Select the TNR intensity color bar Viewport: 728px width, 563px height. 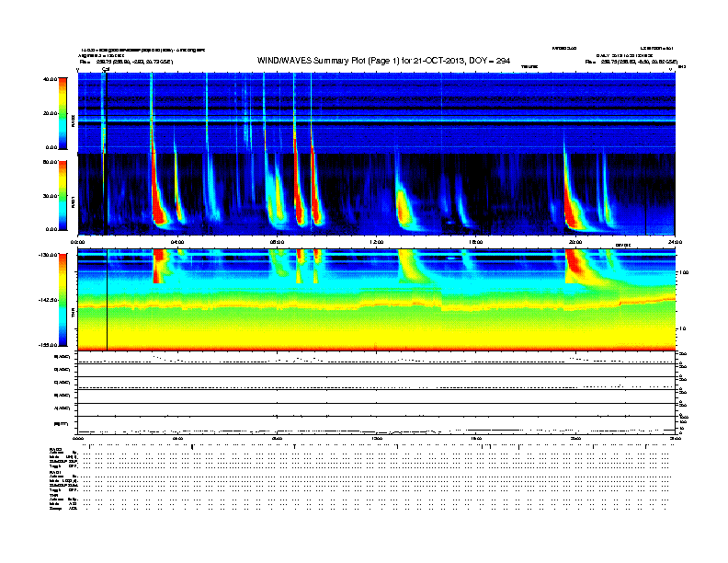(x=63, y=300)
